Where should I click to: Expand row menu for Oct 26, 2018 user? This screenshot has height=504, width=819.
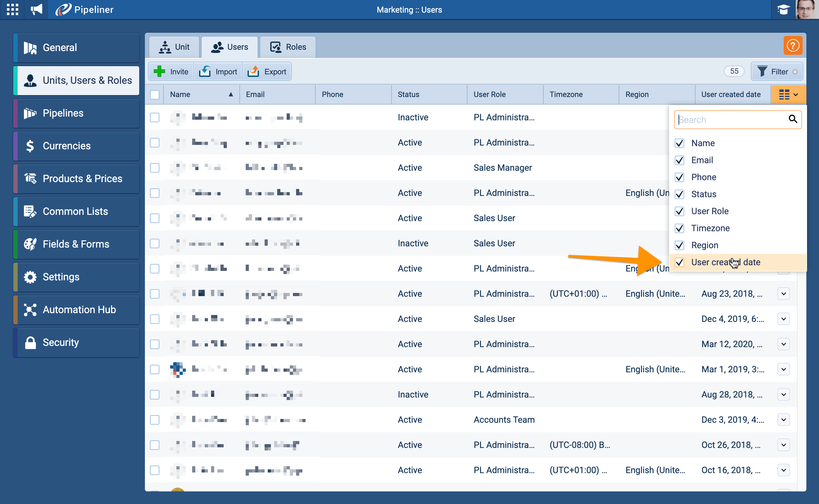783,445
